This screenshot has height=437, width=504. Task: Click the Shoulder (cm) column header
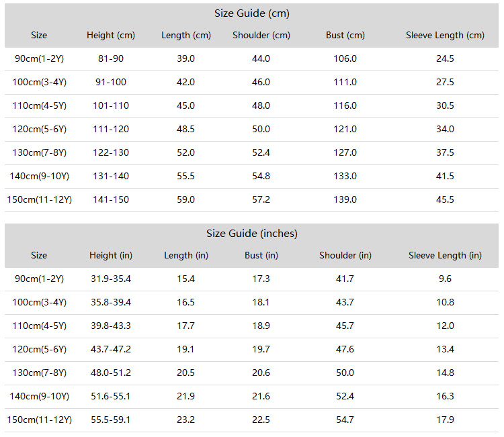click(261, 36)
